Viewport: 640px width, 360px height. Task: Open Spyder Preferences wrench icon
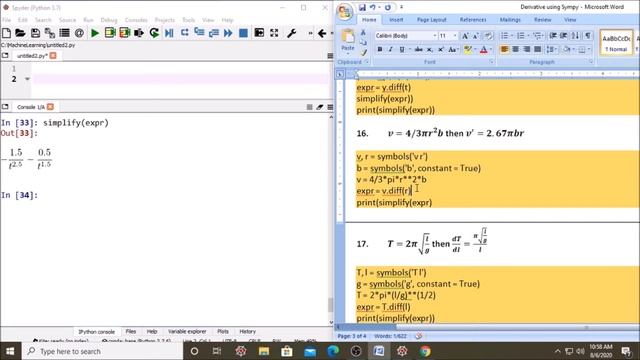pyautogui.click(x=291, y=33)
